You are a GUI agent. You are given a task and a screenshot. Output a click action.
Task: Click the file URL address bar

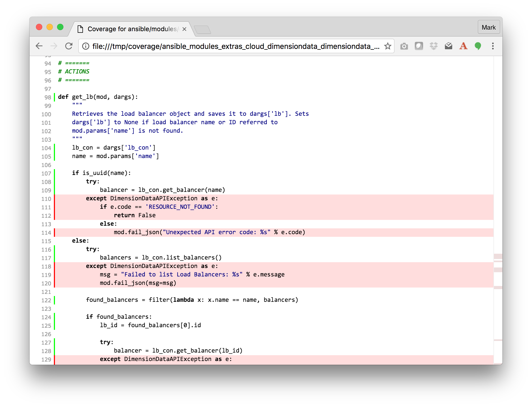click(x=235, y=46)
